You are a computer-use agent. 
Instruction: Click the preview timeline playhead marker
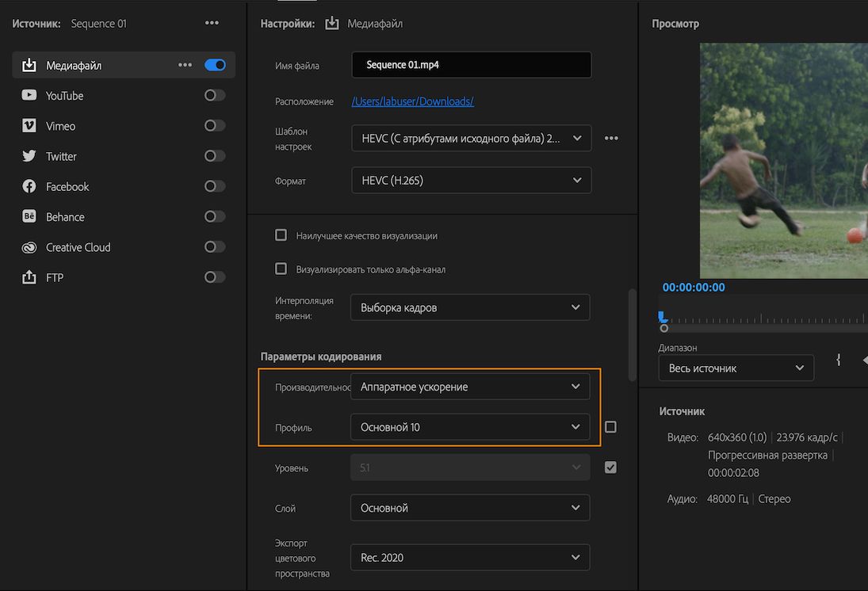[663, 317]
